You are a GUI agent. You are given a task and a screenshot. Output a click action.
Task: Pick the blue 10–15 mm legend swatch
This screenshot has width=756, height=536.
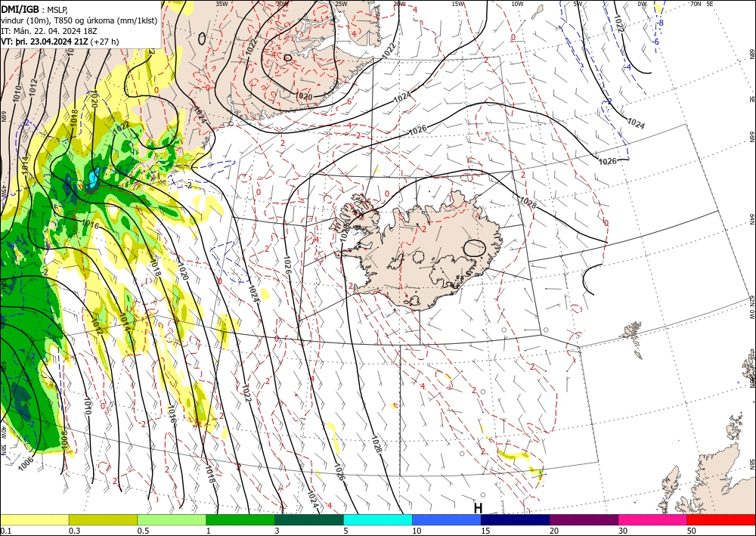pyautogui.click(x=447, y=520)
